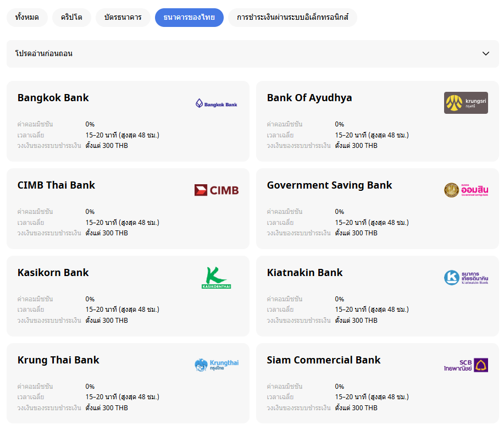Click the Krungthai logo icon
Image resolution: width=504 pixels, height=430 pixels.
point(216,365)
